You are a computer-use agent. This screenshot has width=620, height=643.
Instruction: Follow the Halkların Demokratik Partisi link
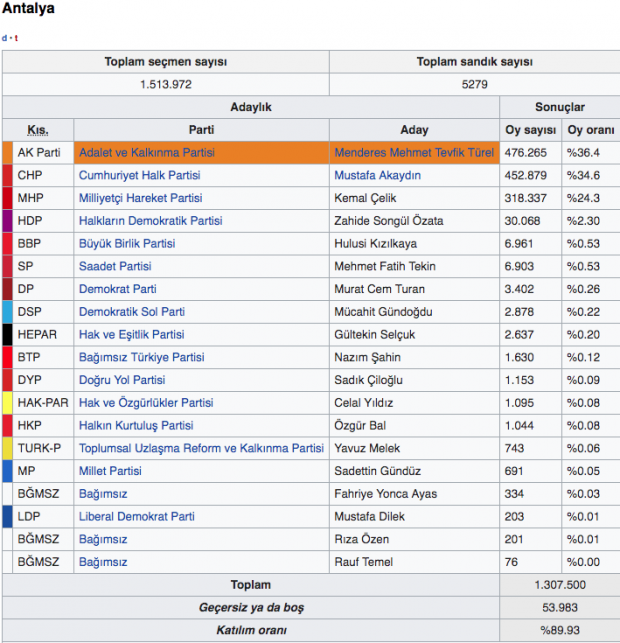click(150, 221)
